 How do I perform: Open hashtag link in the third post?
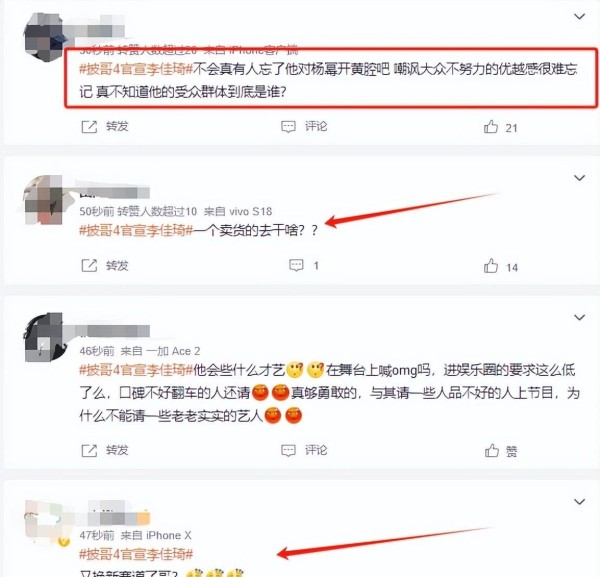click(136, 370)
